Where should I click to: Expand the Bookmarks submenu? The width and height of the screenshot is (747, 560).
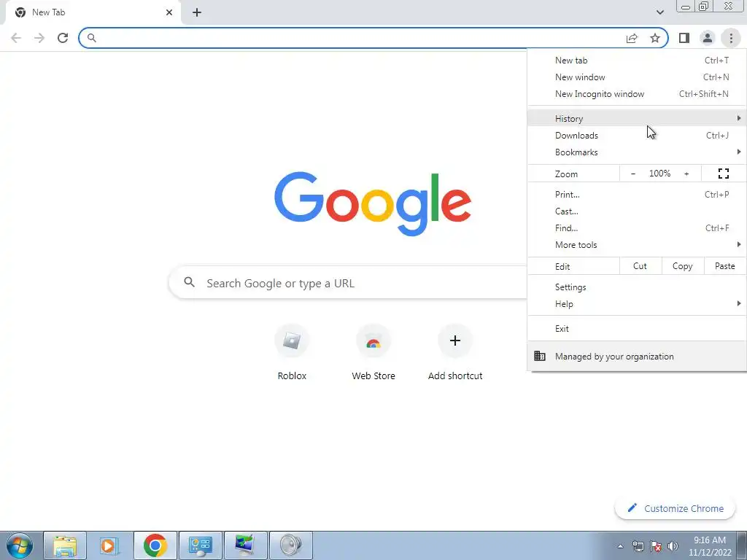637,152
